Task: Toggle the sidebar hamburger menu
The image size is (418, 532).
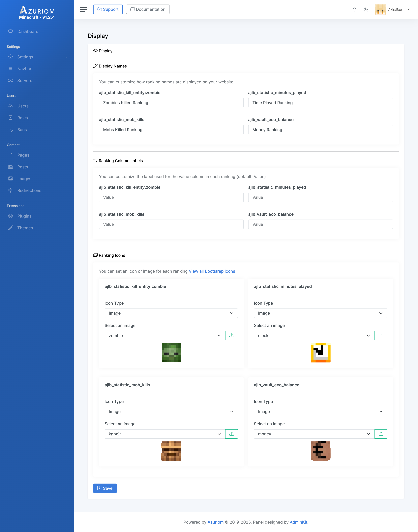Action: [83, 9]
